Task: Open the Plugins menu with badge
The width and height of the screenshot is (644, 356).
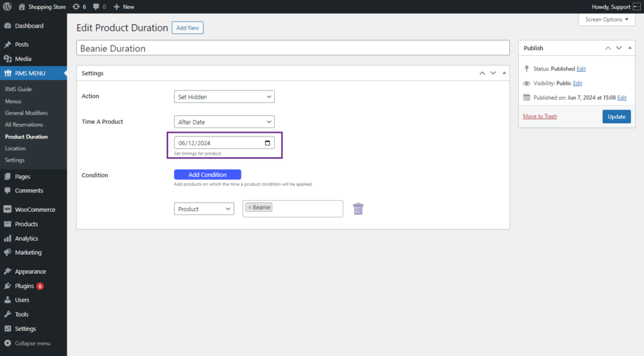Action: (x=29, y=286)
